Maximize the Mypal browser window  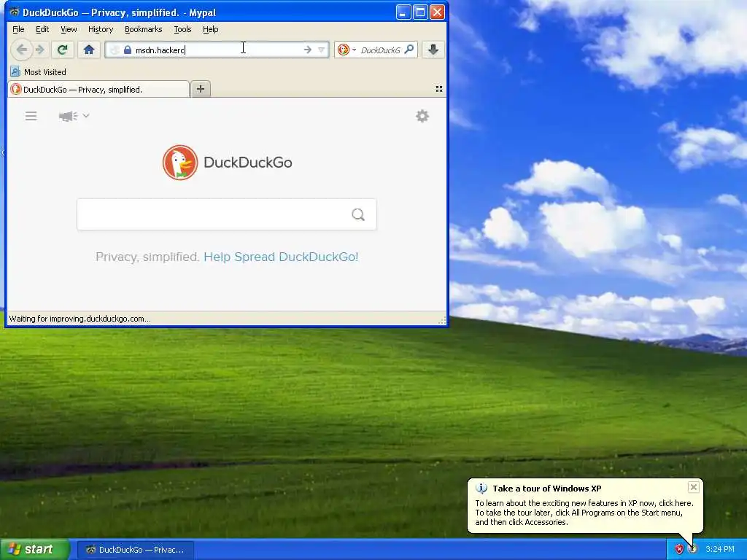[420, 12]
